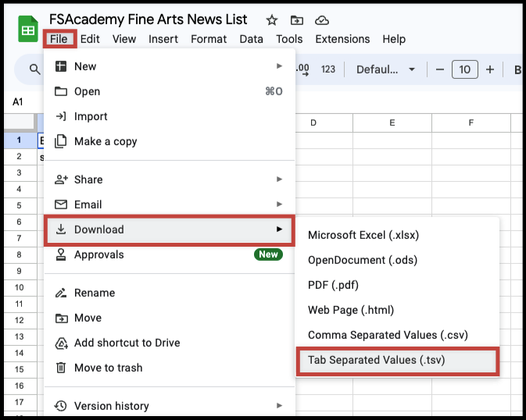Choose Add shortcut to Drive
The image size is (526, 420).
pyautogui.click(x=170, y=343)
